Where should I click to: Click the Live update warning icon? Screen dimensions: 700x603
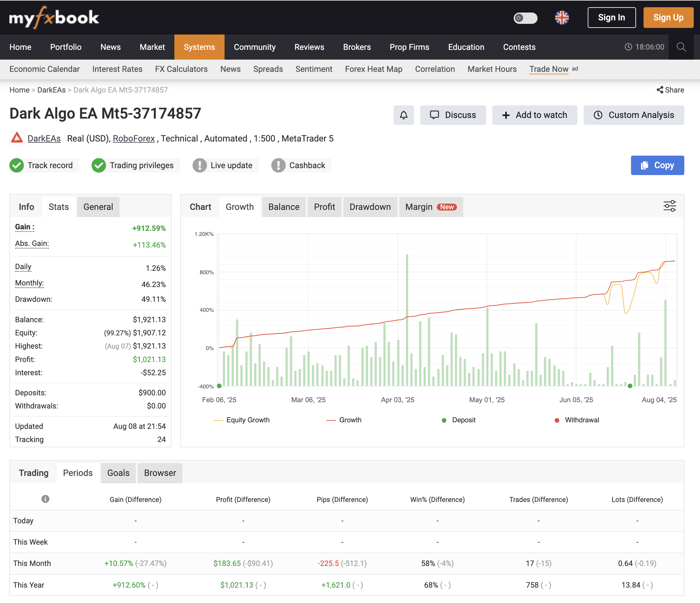tap(199, 165)
